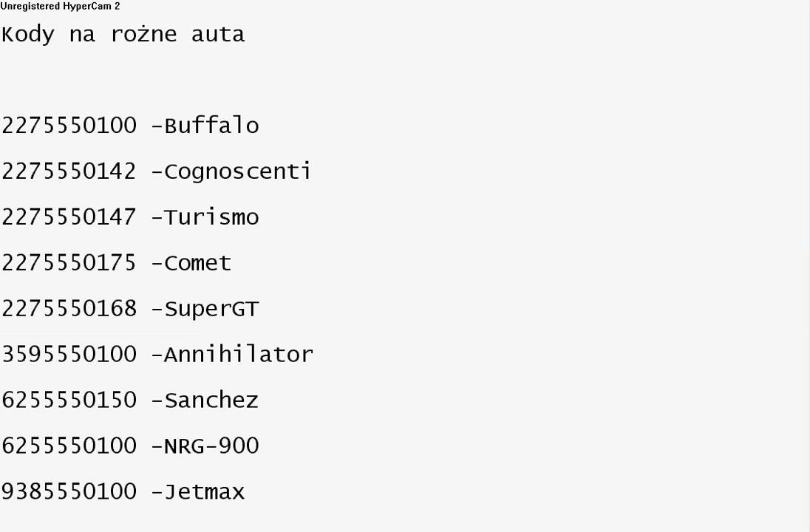Click the code 2275550142

[69, 171]
